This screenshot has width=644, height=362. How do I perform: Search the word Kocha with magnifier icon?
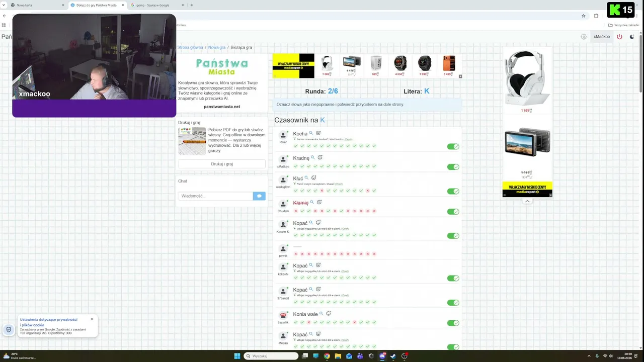pyautogui.click(x=311, y=133)
